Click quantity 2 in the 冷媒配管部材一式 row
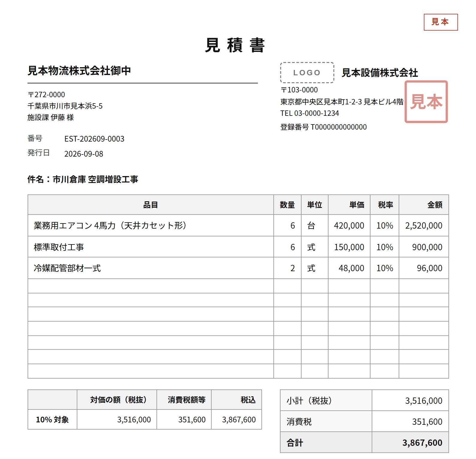The height and width of the screenshot is (459, 476). [293, 268]
